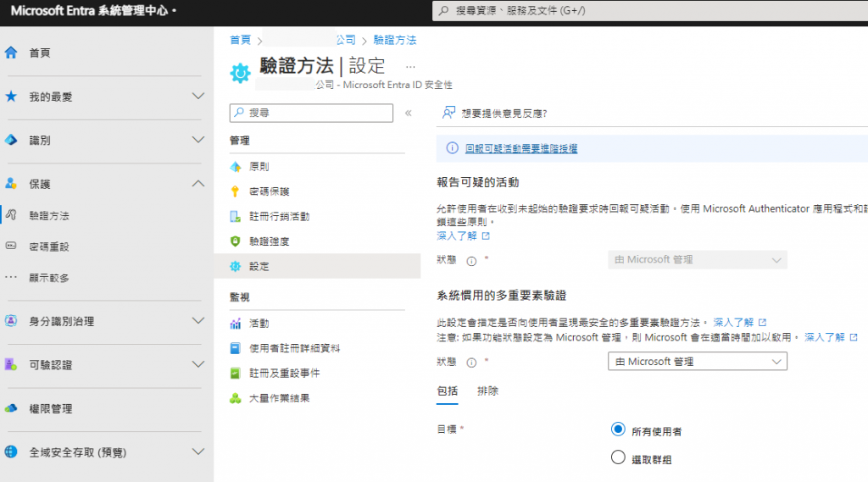Click 想要提供意見反應? feedback button
Screen dimensions: 868x482
pyautogui.click(x=494, y=113)
